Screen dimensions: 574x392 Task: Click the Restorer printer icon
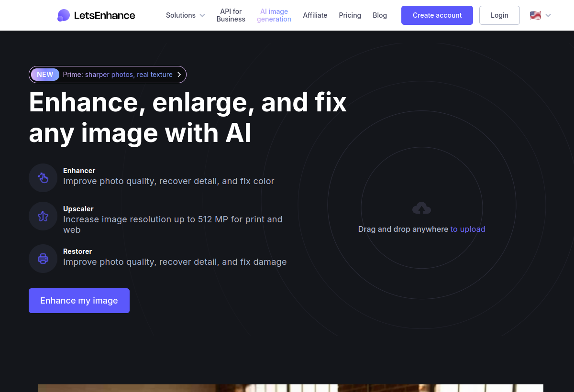(43, 259)
